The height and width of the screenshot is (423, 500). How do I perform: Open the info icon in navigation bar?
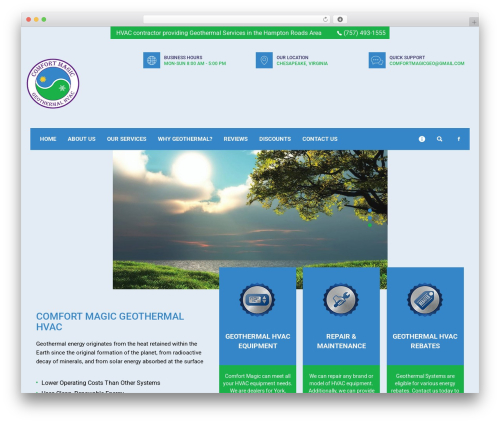pos(422,139)
